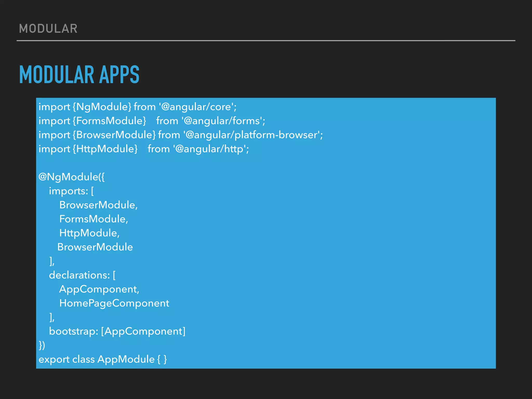
Task: Click the import line ending in '@angular/platform-browser'
Action: 181,135
